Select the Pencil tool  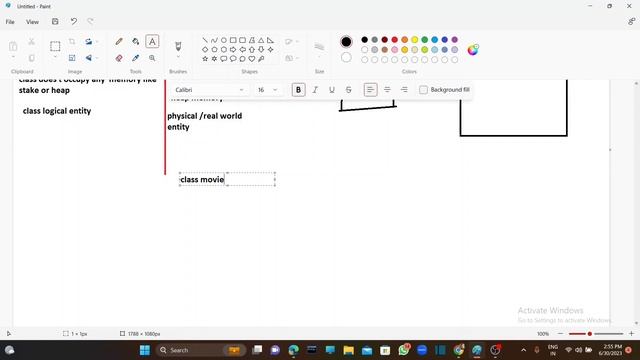pyautogui.click(x=119, y=41)
